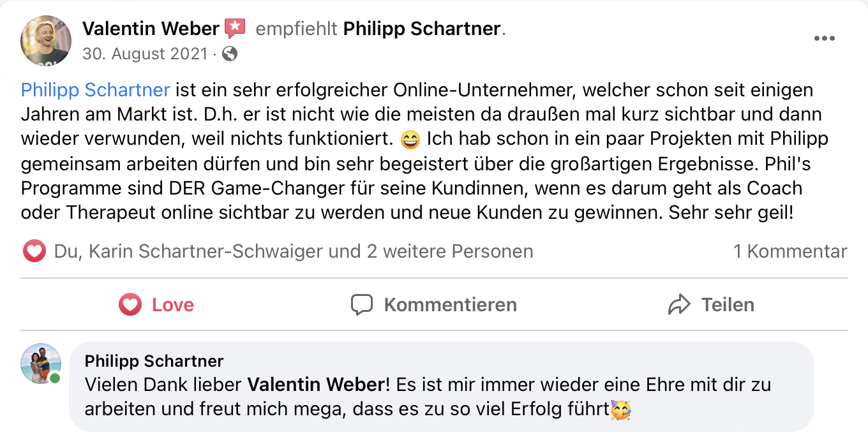This screenshot has width=868, height=435.
Task: Open the three-dots post options menu
Action: pos(824,38)
